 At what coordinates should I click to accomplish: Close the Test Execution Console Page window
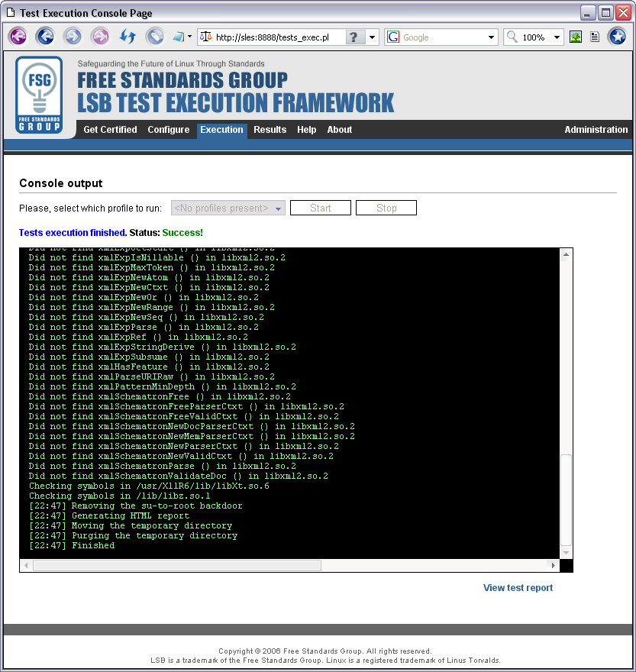pos(624,12)
